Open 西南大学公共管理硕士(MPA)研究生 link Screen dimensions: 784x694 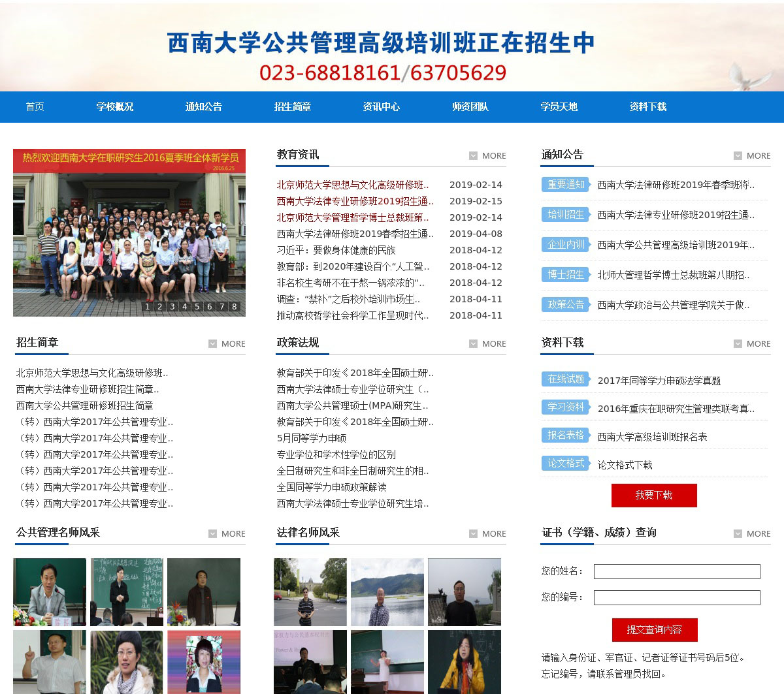[x=352, y=405]
